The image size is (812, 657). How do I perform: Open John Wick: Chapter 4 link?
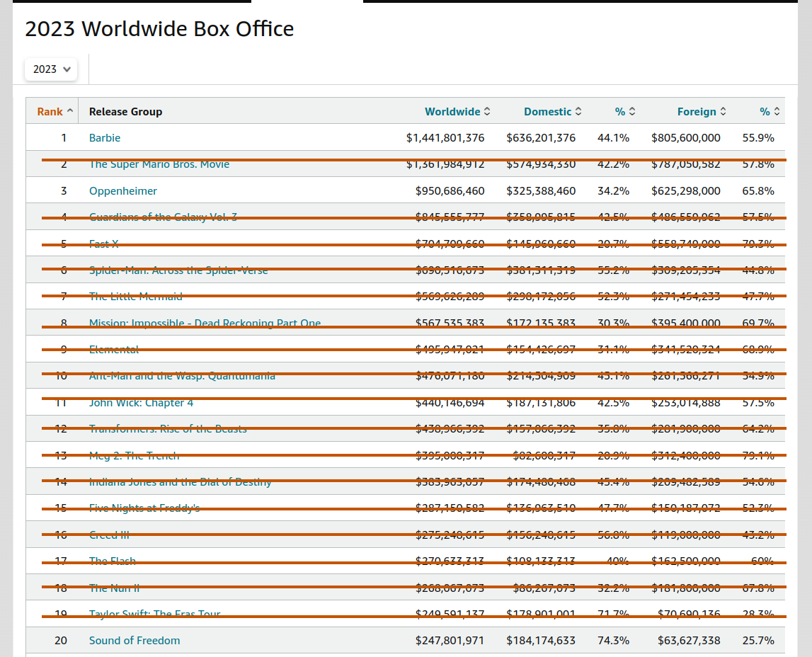[141, 403]
